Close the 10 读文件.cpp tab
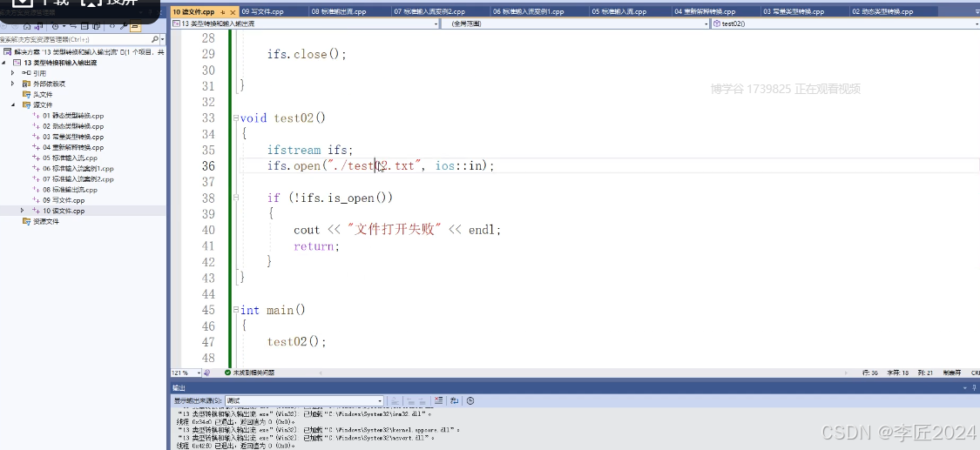 click(233, 12)
